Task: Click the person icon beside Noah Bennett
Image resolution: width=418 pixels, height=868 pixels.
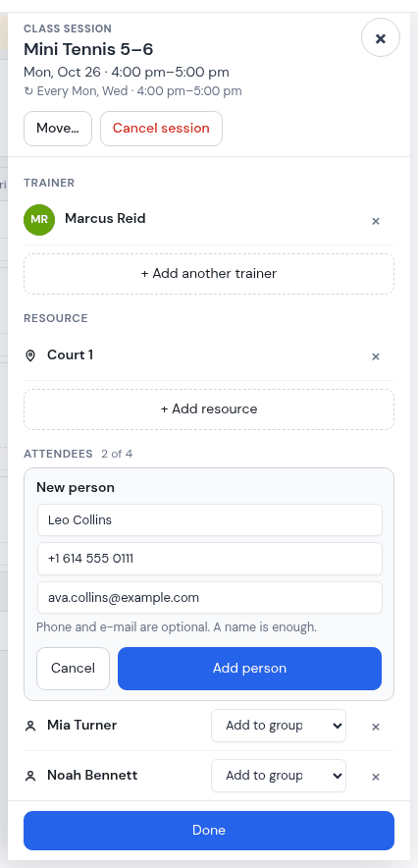Action: pyautogui.click(x=31, y=776)
